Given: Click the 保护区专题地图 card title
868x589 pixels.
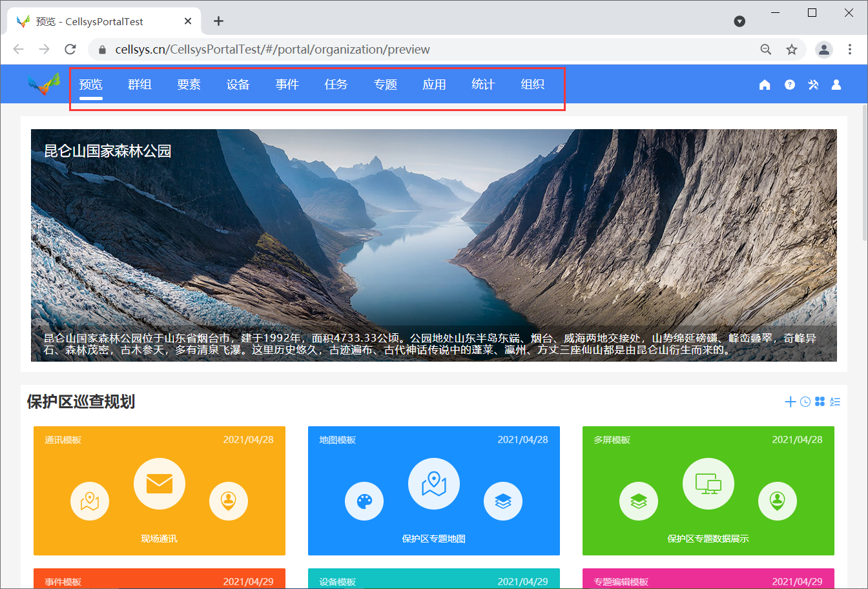Looking at the screenshot, I should [434, 539].
